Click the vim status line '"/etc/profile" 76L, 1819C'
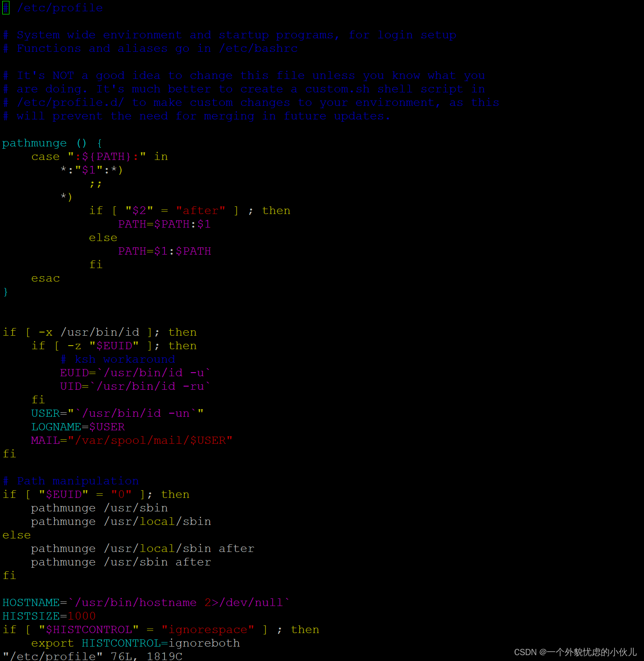 coord(92,656)
